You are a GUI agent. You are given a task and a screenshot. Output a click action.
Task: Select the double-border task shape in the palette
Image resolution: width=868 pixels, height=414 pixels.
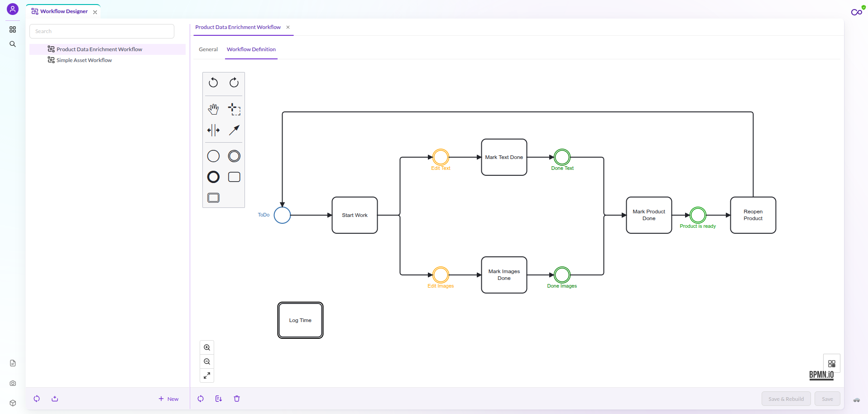click(x=213, y=198)
